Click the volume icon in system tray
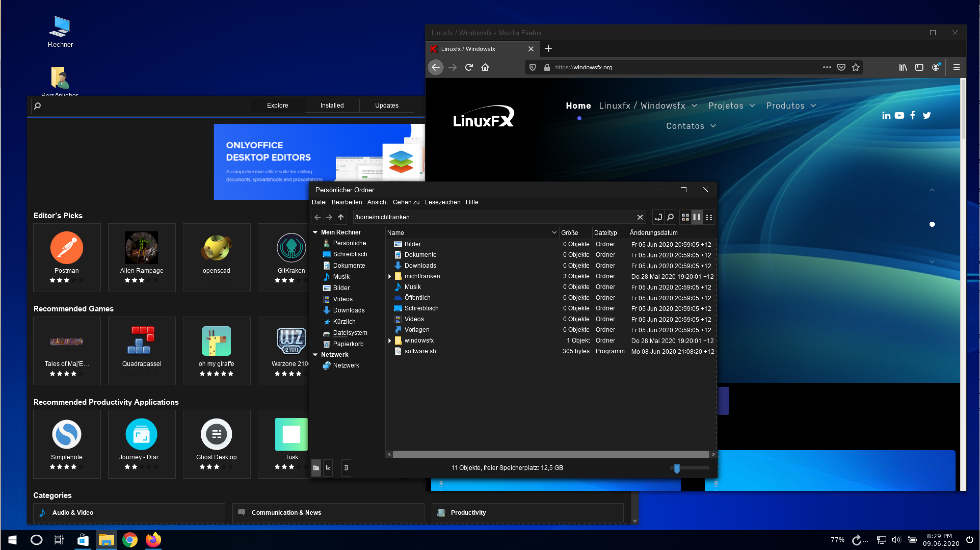The image size is (980, 550). tap(896, 540)
